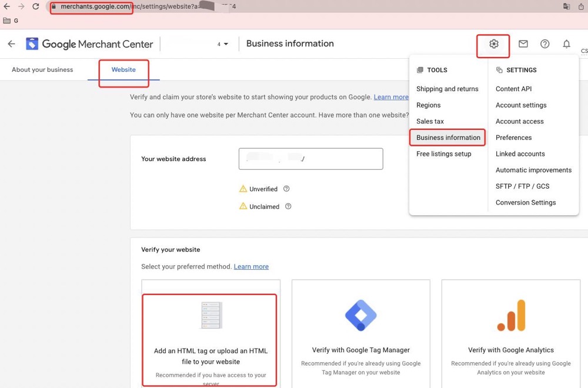Open Regions in Tools menu
Image resolution: width=588 pixels, height=388 pixels.
click(x=428, y=105)
